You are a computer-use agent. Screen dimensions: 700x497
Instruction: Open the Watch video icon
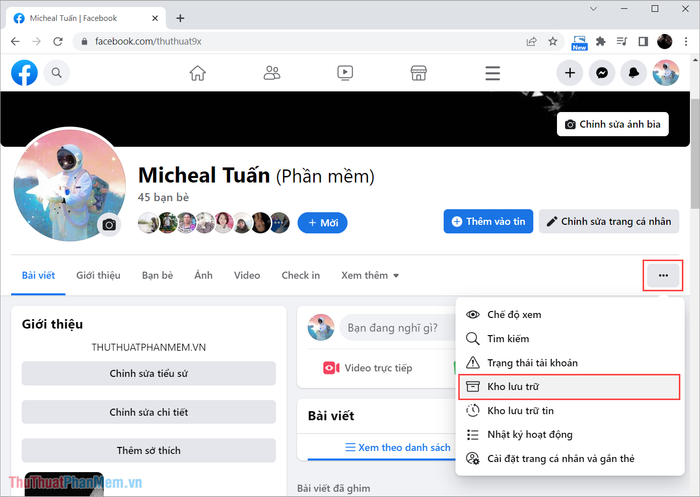click(345, 73)
